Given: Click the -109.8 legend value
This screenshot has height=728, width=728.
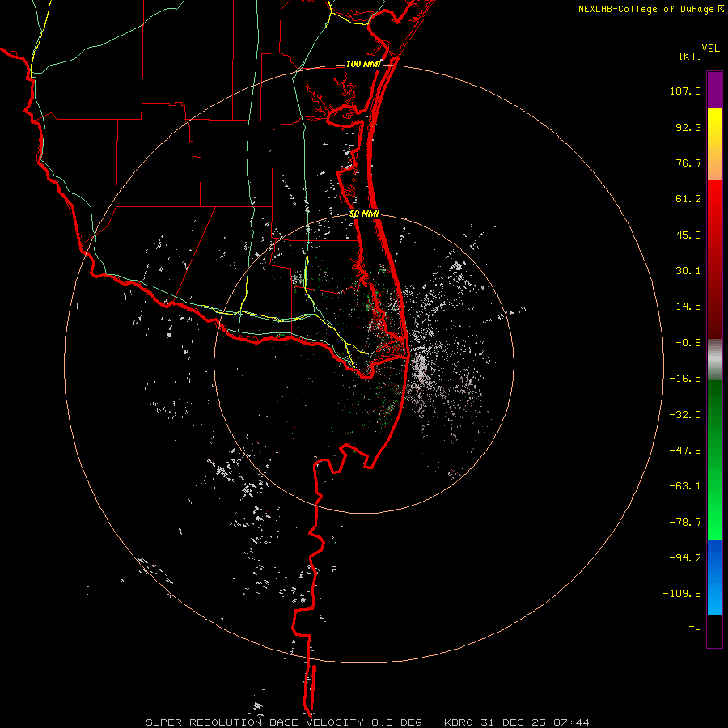Looking at the screenshot, I should 682,594.
